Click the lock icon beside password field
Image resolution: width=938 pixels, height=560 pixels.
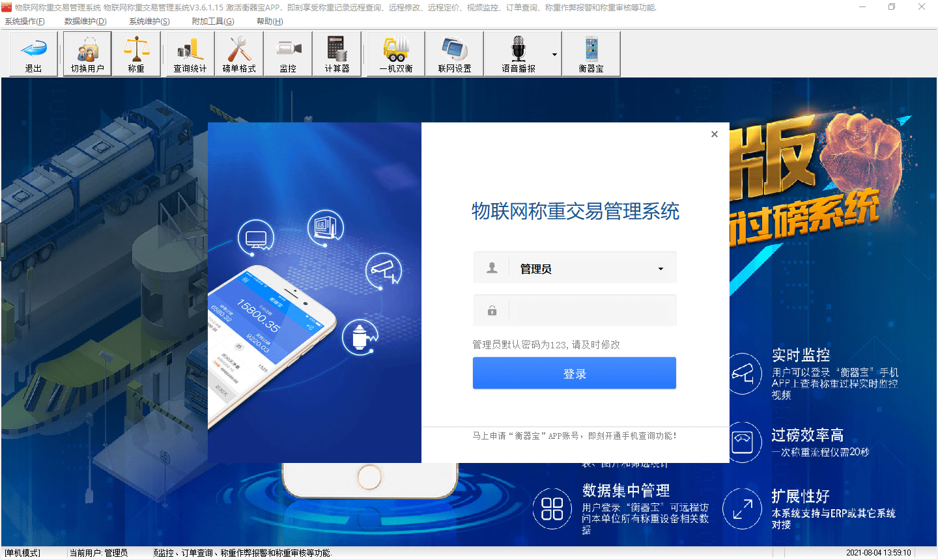[x=492, y=311]
